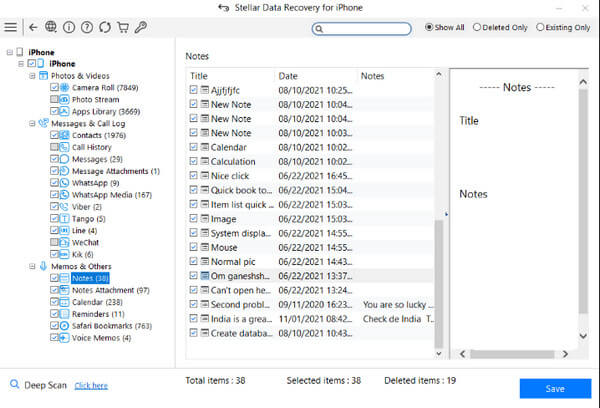Uncheck the Nice click note checkbox
The width and height of the screenshot is (600, 408).
click(x=193, y=175)
